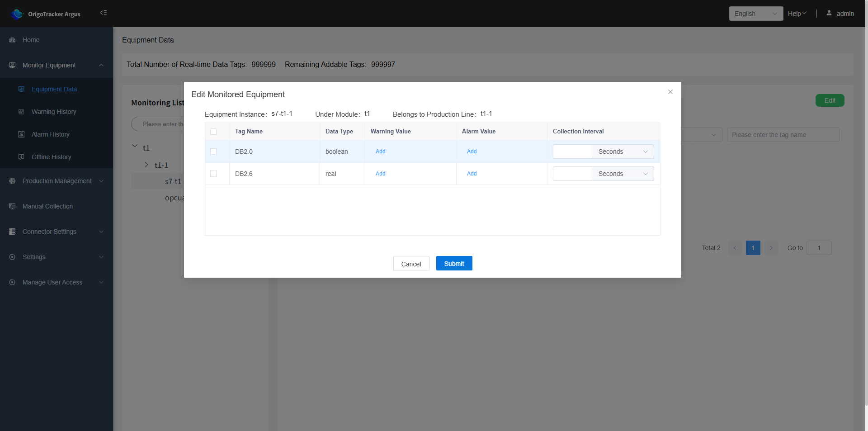Toggle the select-all checkbox in table header
The image size is (868, 431).
point(213,132)
